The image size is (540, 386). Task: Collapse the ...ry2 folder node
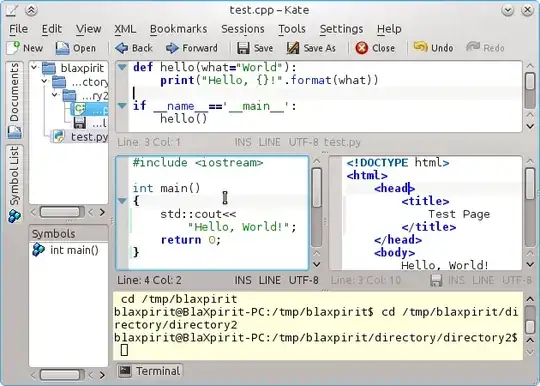55,94
